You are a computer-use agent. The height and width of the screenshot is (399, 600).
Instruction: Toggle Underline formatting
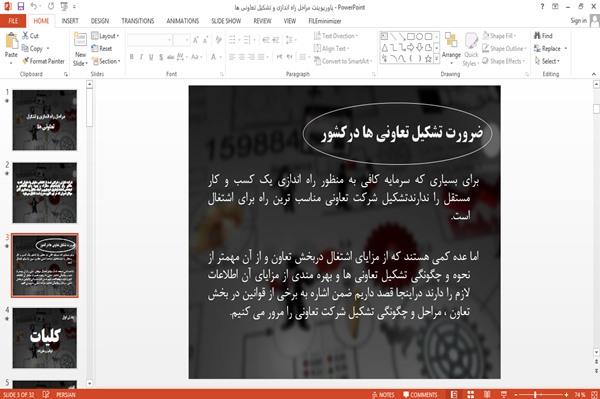[x=151, y=57]
